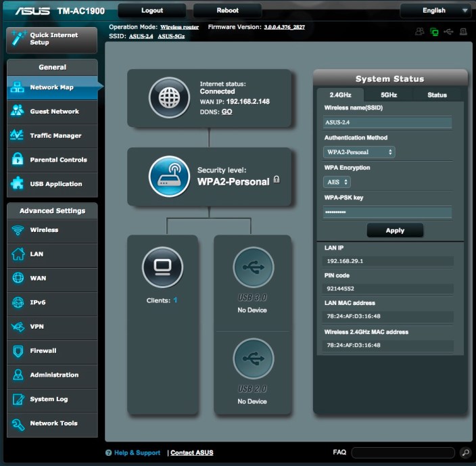Viewport: 476px width, 466px height.
Task: Click the router security level icon
Action: pyautogui.click(x=169, y=176)
